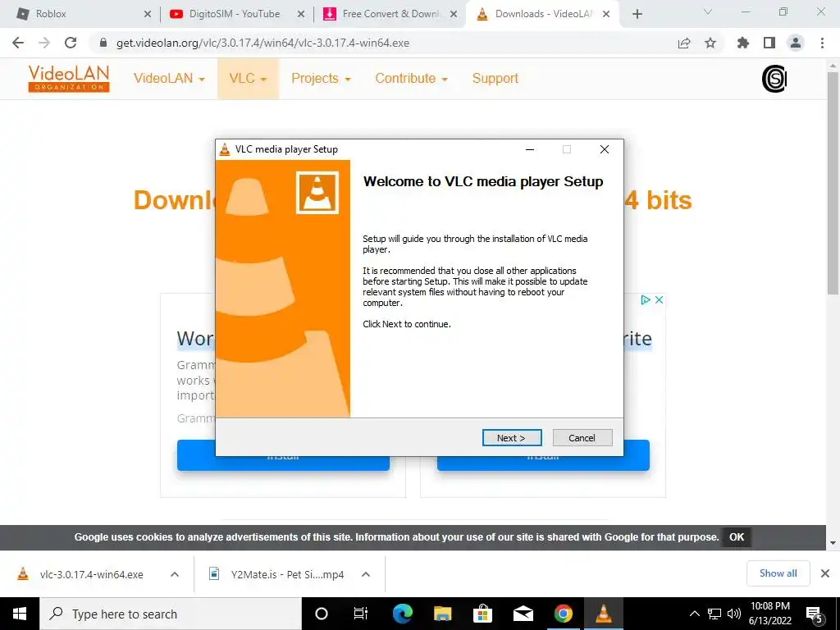Click the VLC Setup title bar cone icon

[225, 149]
